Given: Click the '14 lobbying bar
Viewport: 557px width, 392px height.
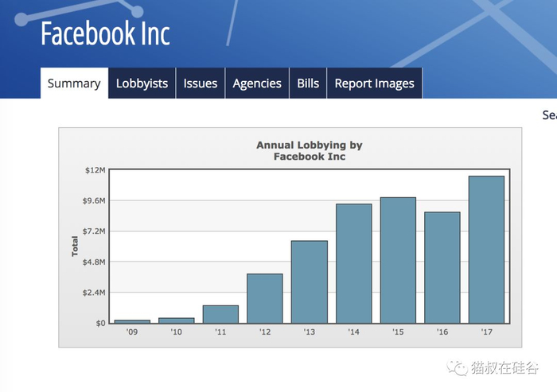Looking at the screenshot, I should [x=354, y=263].
